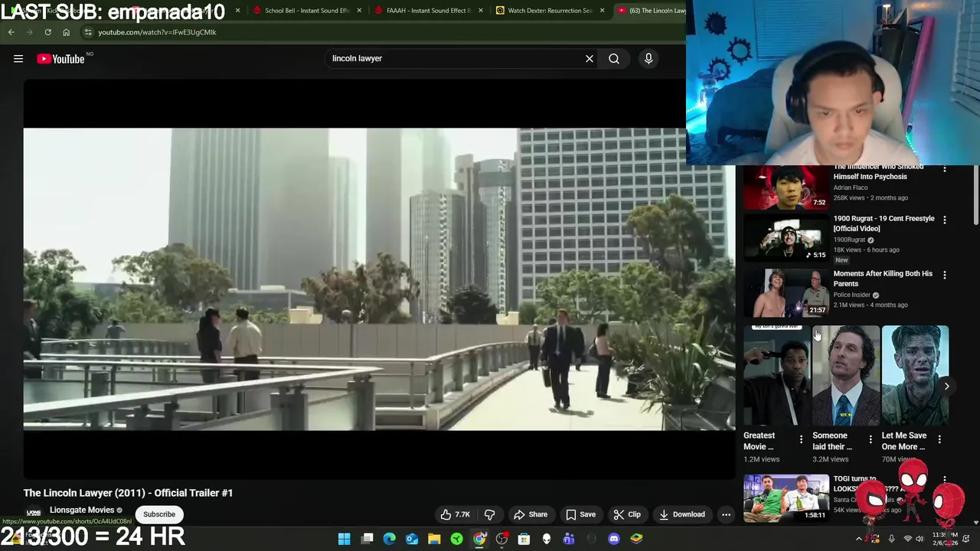This screenshot has height=551, width=980.
Task: Open the YouTube hamburger guide menu
Action: click(x=18, y=59)
